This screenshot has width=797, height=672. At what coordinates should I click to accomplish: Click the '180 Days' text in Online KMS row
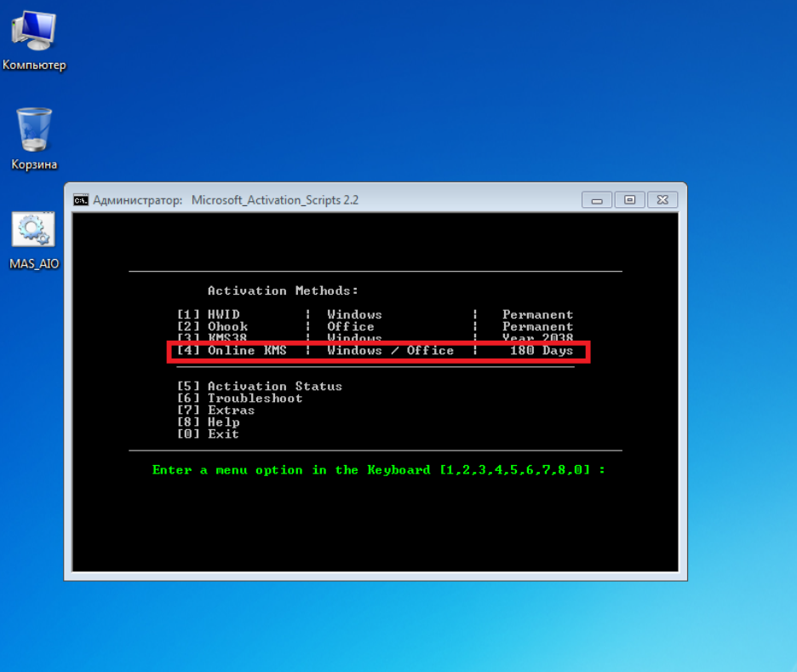[x=542, y=351]
